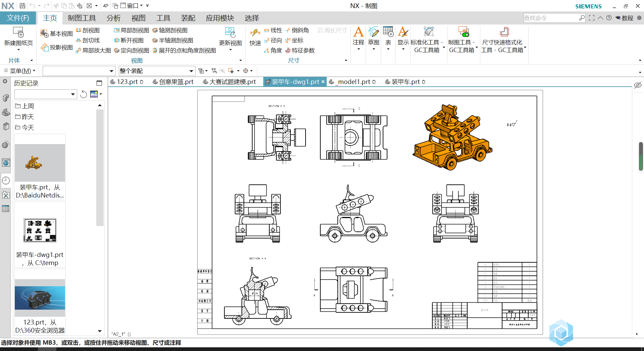Click the Save icon in the title bar
This screenshot has height=351, width=644.
[22, 6]
